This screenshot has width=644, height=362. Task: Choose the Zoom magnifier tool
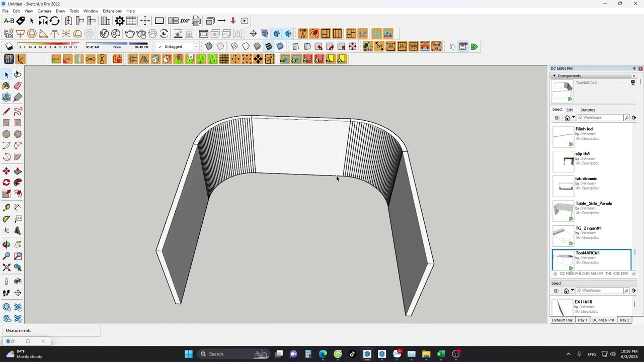pos(7,256)
